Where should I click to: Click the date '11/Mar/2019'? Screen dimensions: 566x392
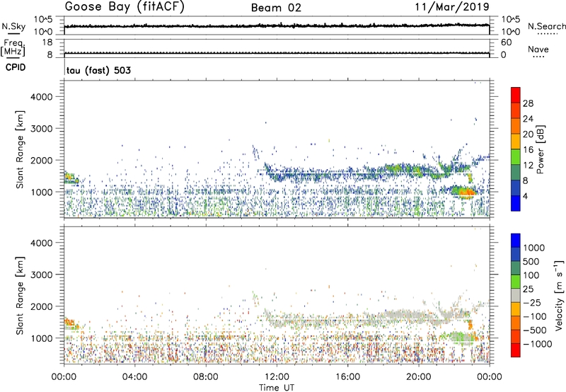point(452,7)
